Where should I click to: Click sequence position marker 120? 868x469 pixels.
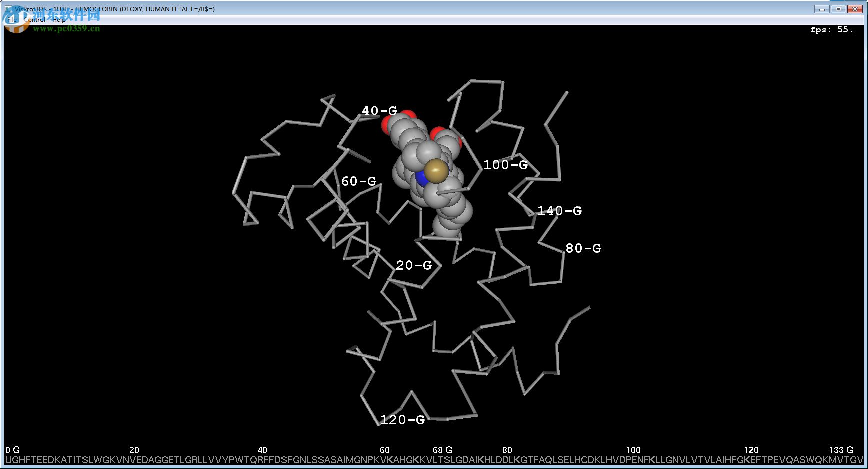pos(751,450)
